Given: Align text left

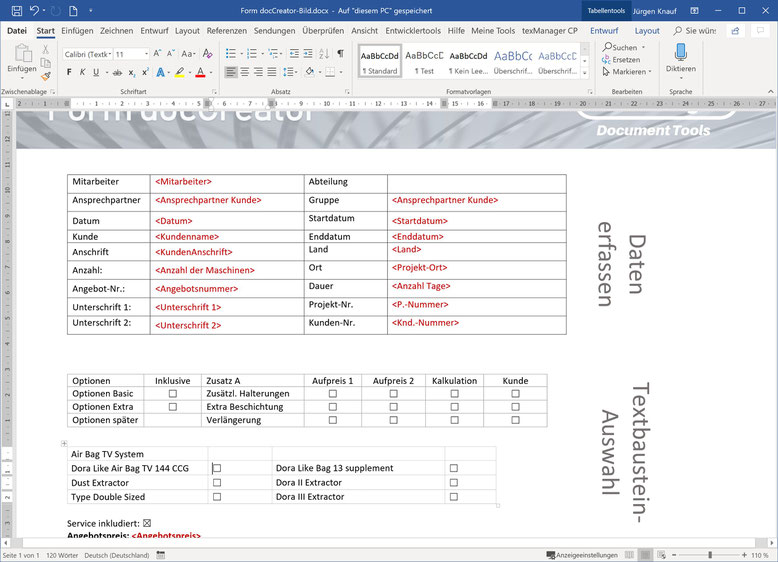Looking at the screenshot, I should tap(231, 72).
